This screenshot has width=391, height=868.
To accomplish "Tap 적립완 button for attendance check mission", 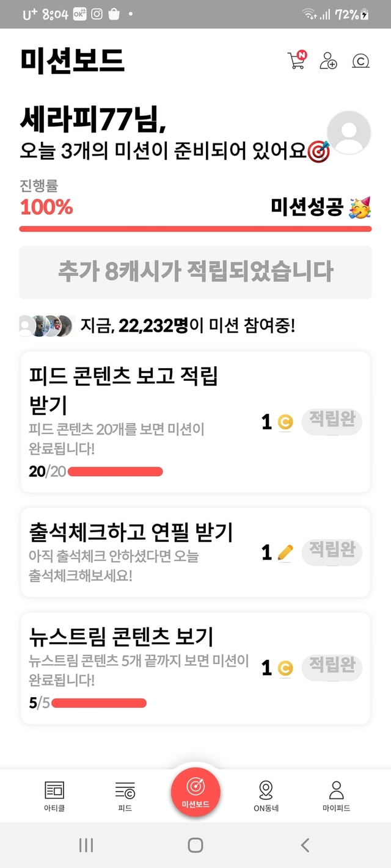I will point(332,552).
